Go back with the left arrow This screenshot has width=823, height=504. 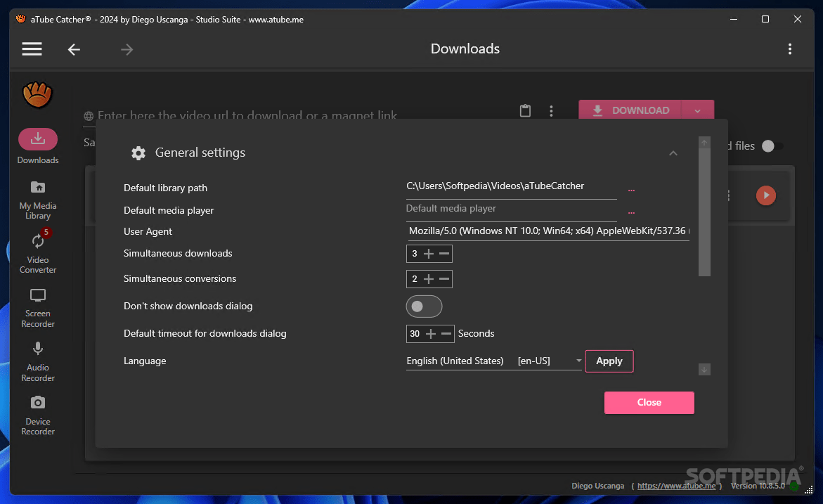tap(74, 49)
